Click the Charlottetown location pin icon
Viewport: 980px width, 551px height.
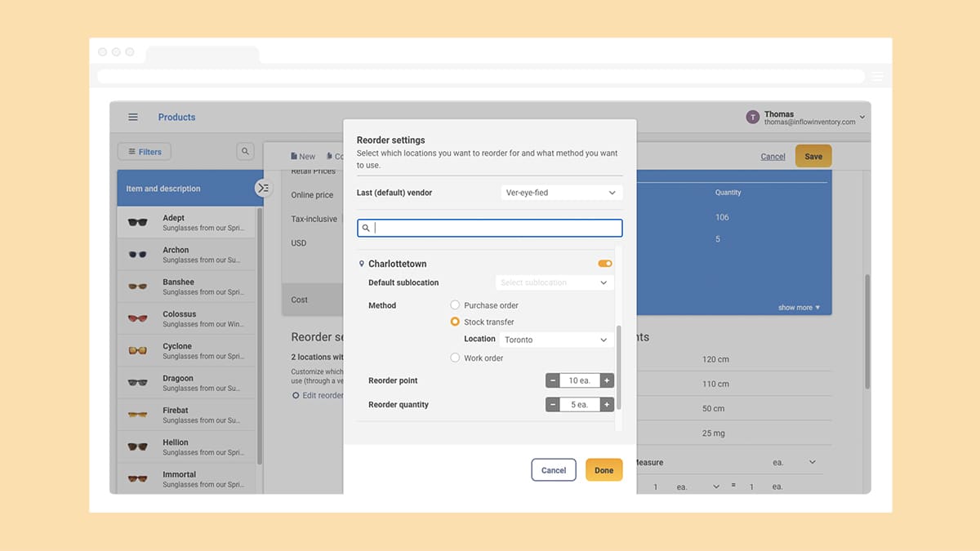pos(362,263)
